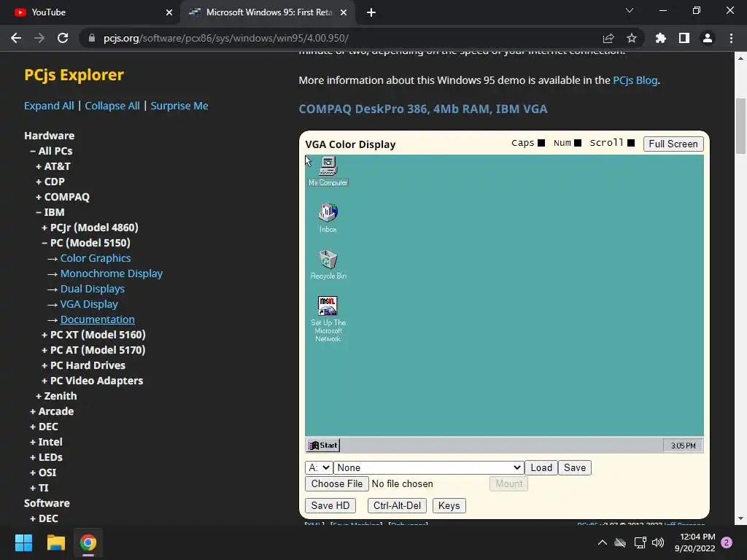Toggle the Chrome side panel icon

click(684, 38)
